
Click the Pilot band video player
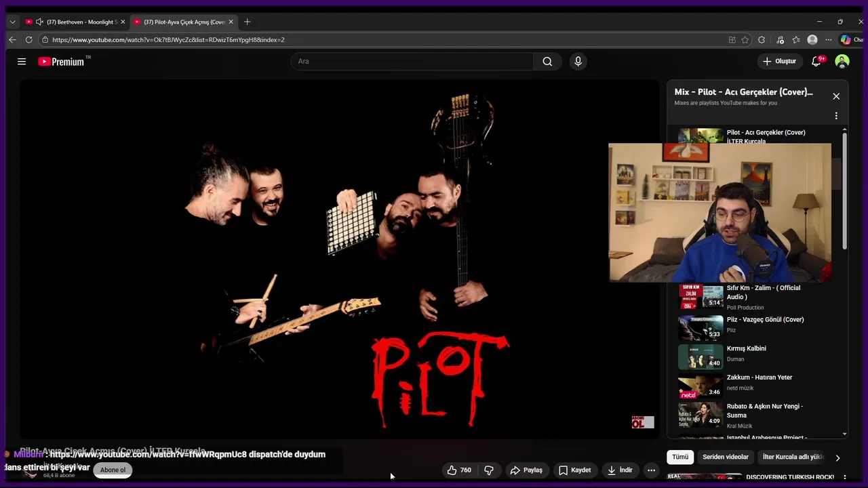point(340,259)
